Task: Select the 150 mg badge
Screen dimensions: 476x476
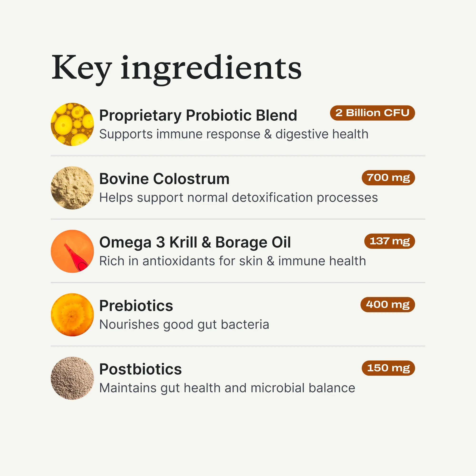Action: click(x=388, y=368)
